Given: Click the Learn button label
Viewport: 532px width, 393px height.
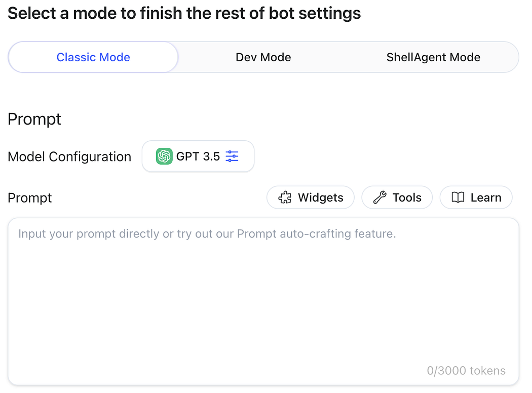Looking at the screenshot, I should [486, 198].
